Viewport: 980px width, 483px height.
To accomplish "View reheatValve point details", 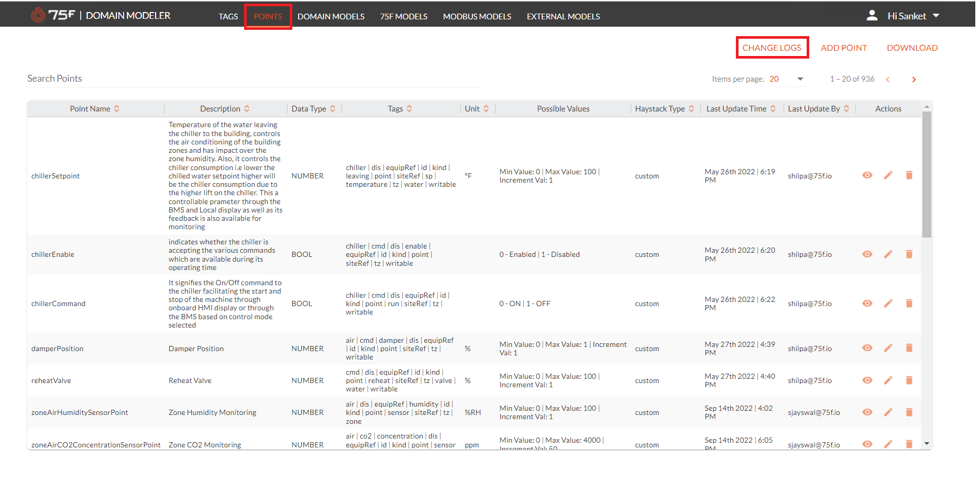I will [x=867, y=380].
